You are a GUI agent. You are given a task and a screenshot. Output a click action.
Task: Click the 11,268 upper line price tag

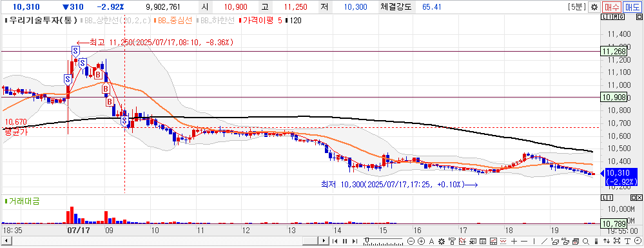(614, 52)
